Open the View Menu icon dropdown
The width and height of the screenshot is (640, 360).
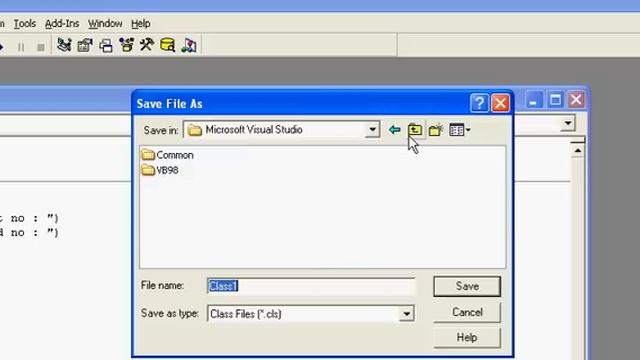coord(460,130)
